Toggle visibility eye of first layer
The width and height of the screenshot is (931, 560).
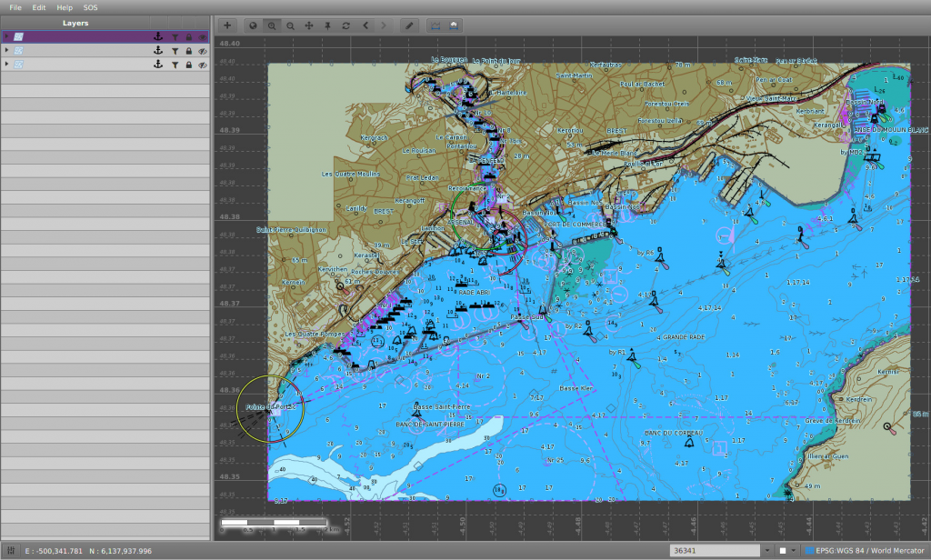(203, 37)
